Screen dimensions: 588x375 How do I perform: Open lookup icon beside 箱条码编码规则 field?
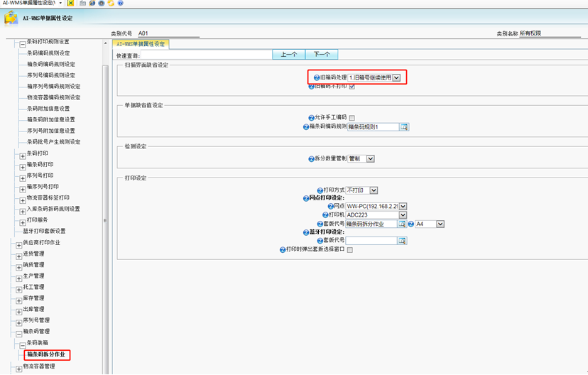pos(404,127)
